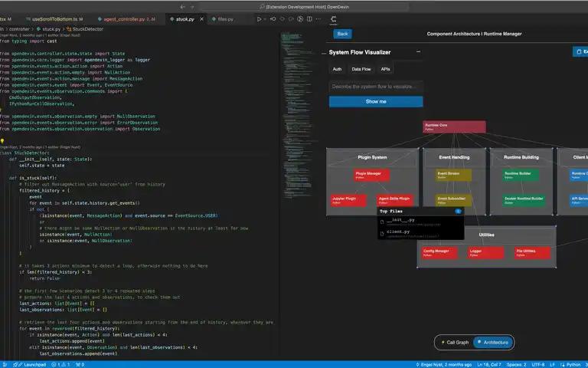Select the Auth preset chip
Screen dimensions: 588x368
click(337, 69)
